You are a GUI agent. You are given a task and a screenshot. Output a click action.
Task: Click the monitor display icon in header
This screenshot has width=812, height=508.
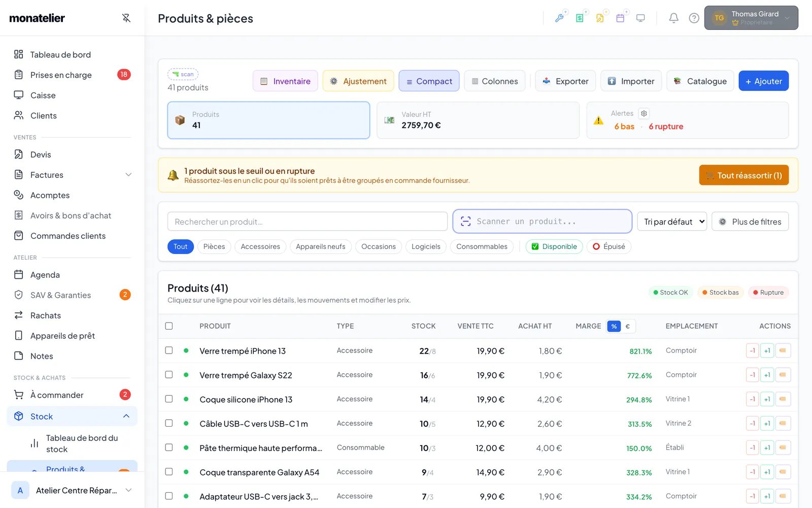(640, 18)
